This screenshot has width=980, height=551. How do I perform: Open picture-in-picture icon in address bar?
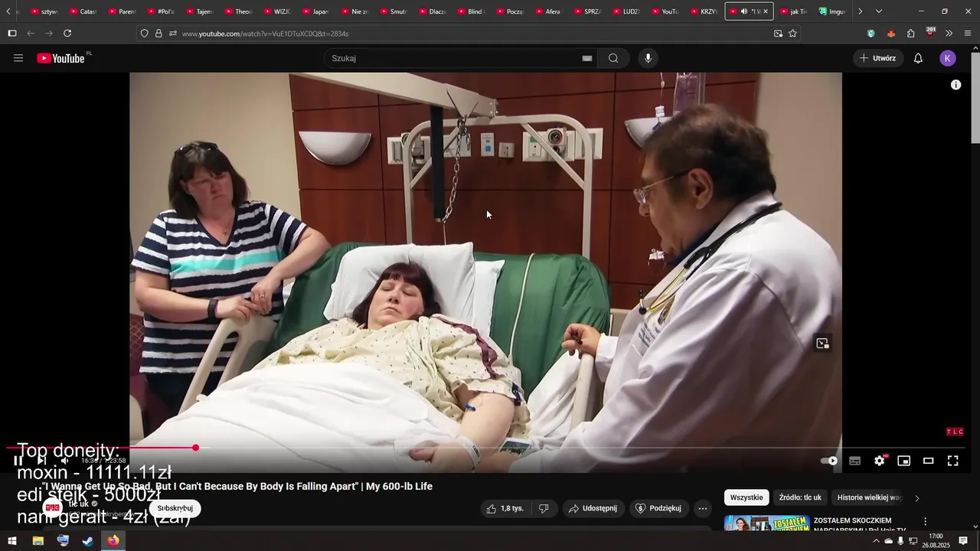point(778,34)
